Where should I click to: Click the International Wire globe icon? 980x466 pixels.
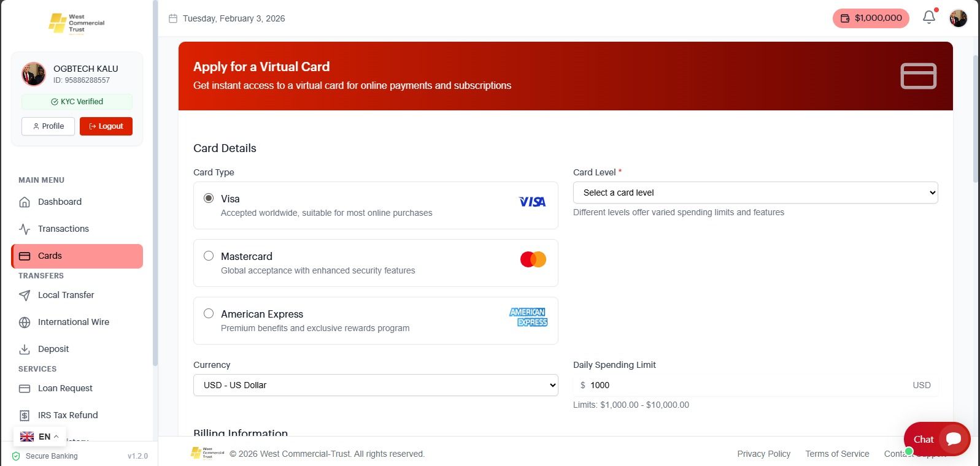tap(25, 322)
